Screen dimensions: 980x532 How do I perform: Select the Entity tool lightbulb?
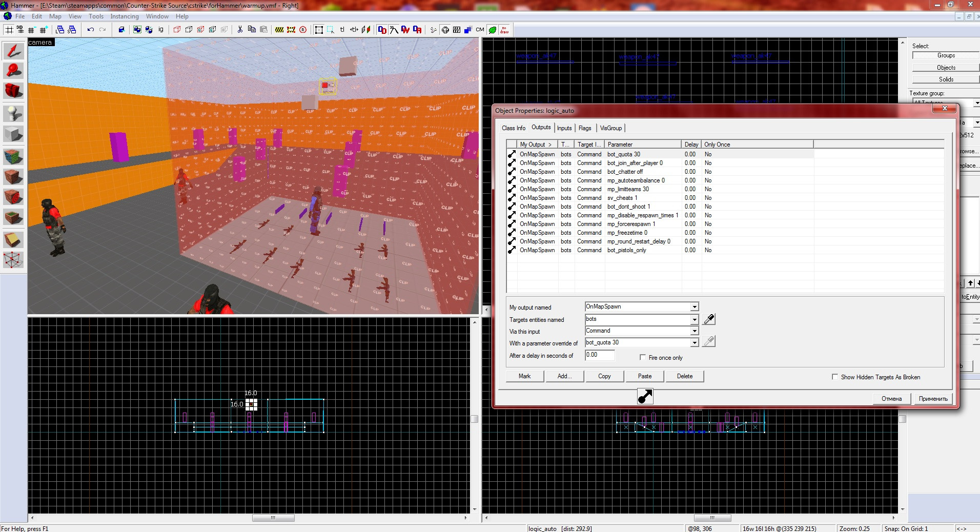(13, 113)
